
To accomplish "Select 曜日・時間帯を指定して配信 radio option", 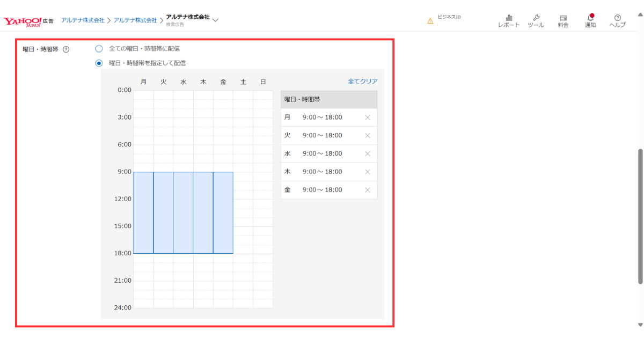I will pyautogui.click(x=99, y=63).
